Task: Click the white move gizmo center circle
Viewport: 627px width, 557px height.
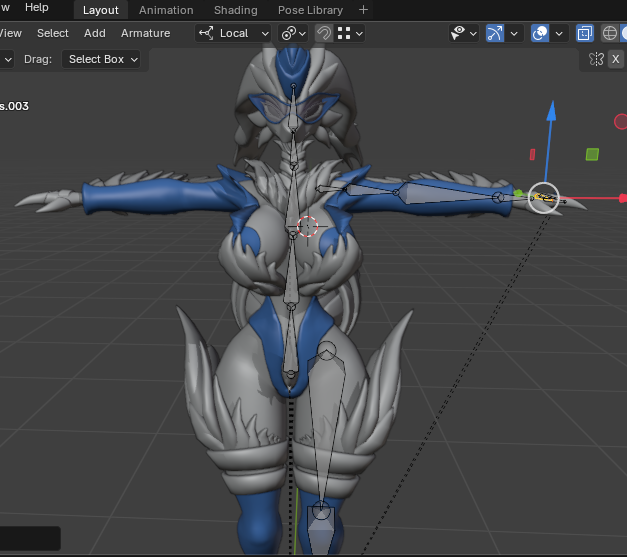Action: tap(543, 198)
